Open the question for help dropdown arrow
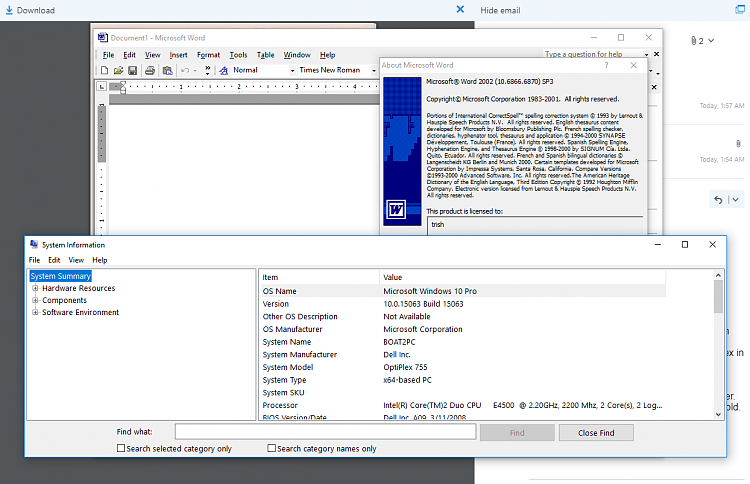750x484 pixels. pos(646,55)
